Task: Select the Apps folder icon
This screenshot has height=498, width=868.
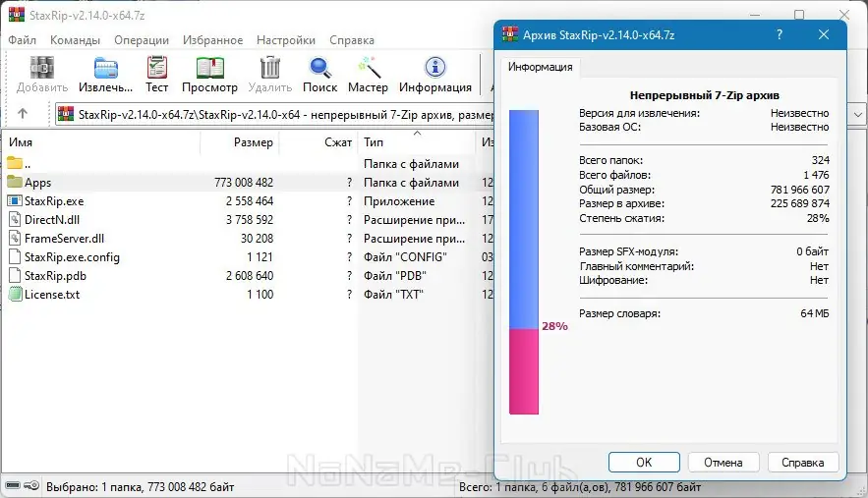Action: (15, 182)
